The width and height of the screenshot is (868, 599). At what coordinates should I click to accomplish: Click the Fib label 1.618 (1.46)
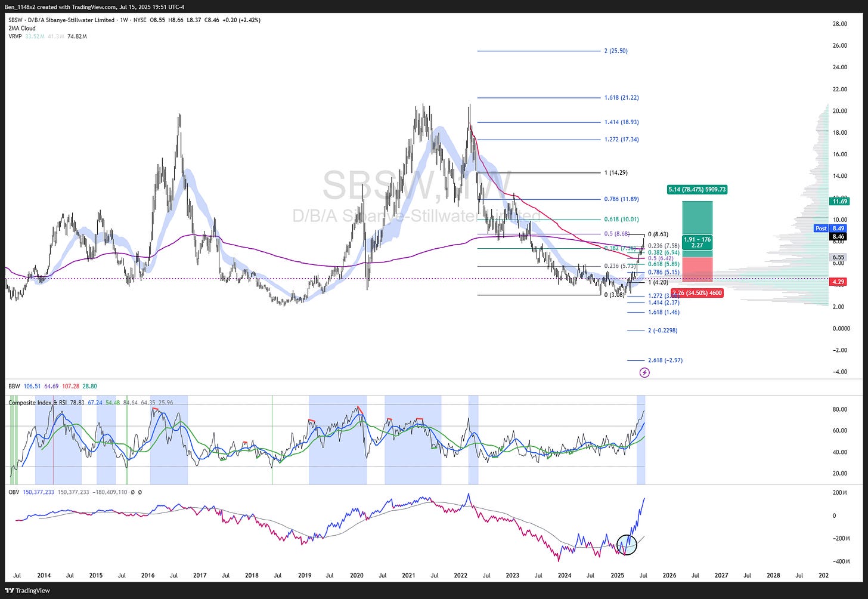(664, 312)
